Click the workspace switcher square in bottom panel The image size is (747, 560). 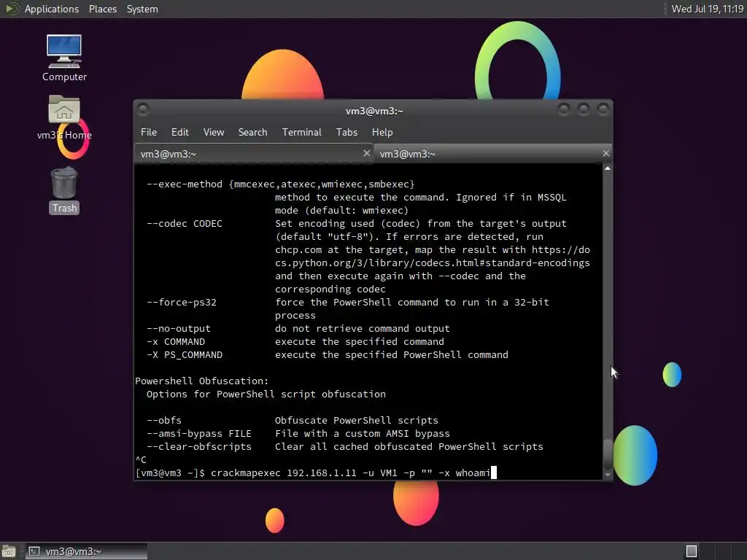pyautogui.click(x=692, y=551)
